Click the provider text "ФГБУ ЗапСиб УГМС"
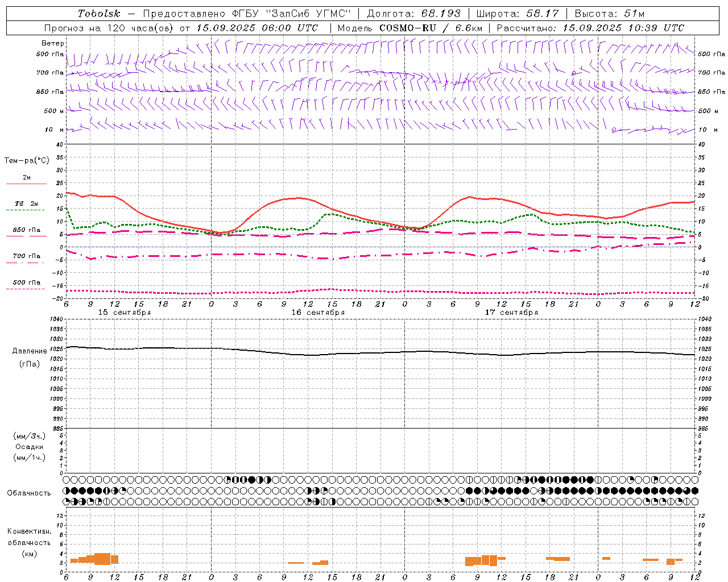728x582 pixels. click(x=292, y=14)
